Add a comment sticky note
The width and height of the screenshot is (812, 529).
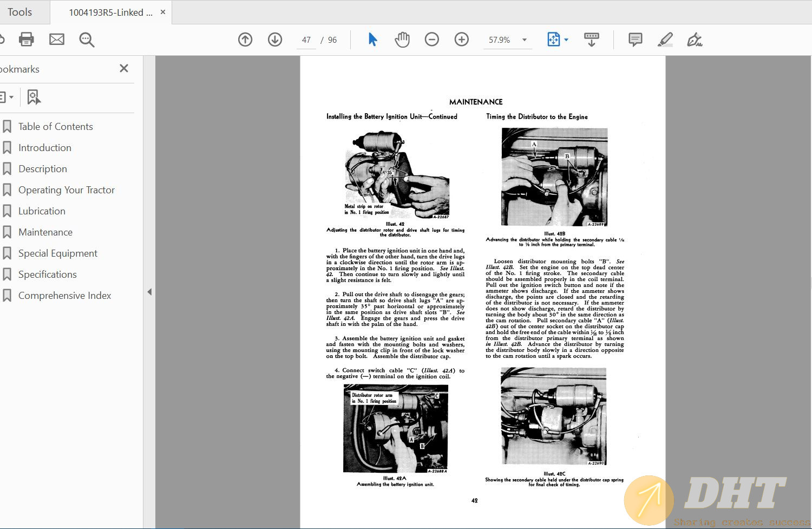pyautogui.click(x=635, y=40)
